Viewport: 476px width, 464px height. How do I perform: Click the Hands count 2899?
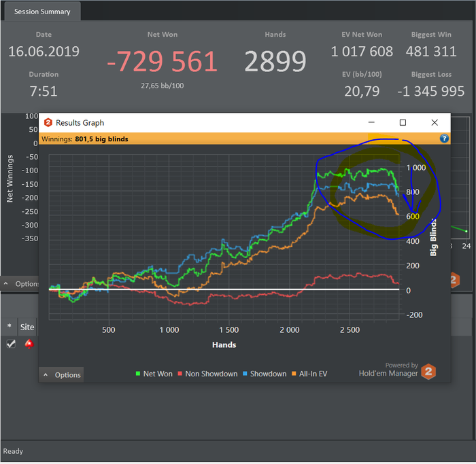click(275, 61)
